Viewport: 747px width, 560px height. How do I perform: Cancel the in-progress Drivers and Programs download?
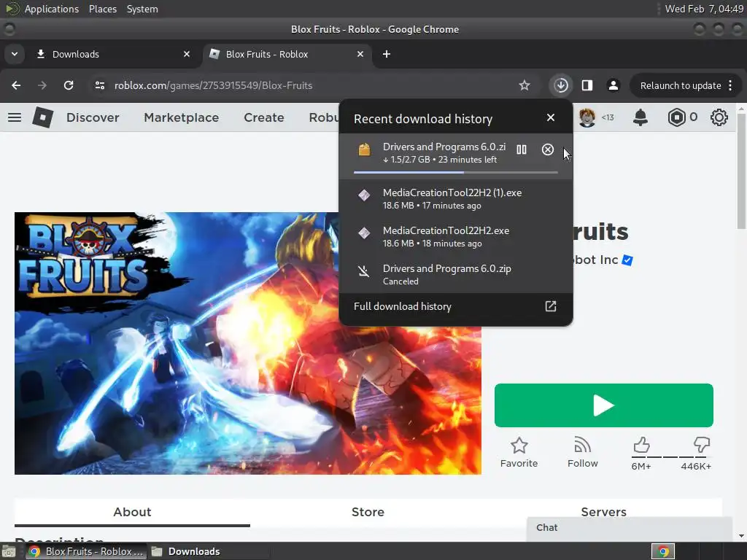pos(547,149)
